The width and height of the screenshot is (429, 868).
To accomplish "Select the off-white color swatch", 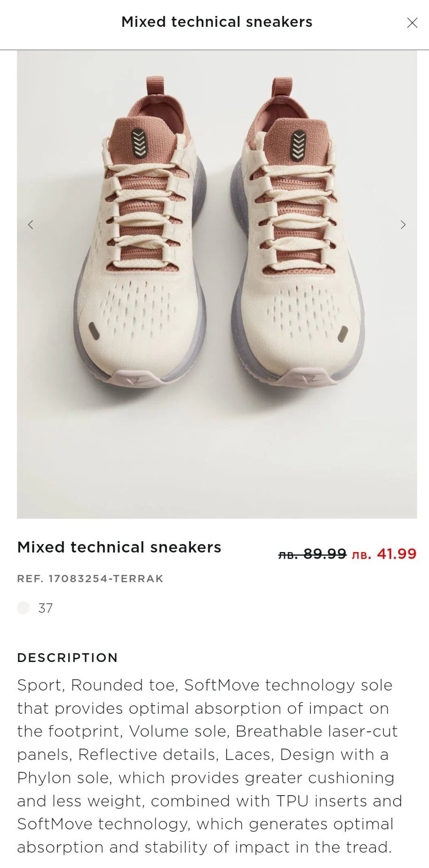I will coord(23,608).
